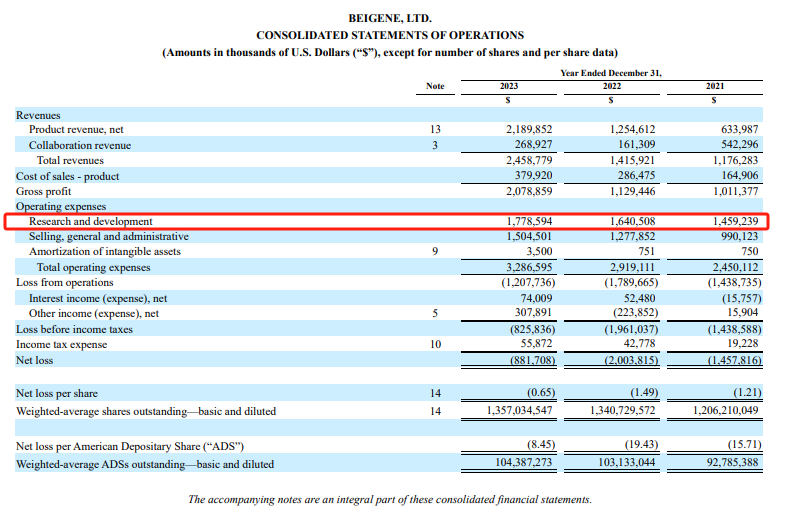The image size is (789, 511).
Task: Click the "Operating expenses" label
Action: 61,206
